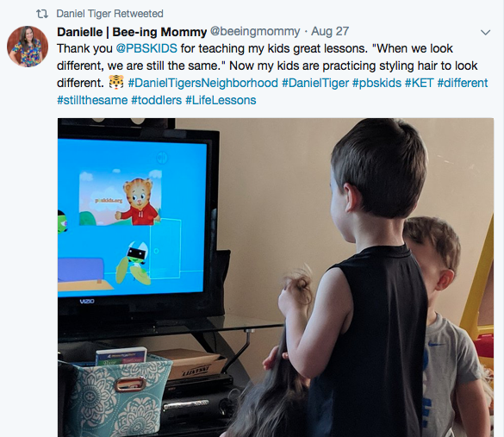Click the retweet arrows icon
This screenshot has width=504, height=437.
tap(42, 14)
